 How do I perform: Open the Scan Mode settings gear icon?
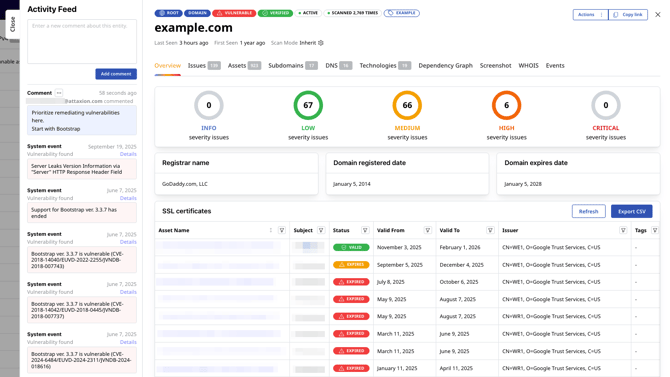321,43
